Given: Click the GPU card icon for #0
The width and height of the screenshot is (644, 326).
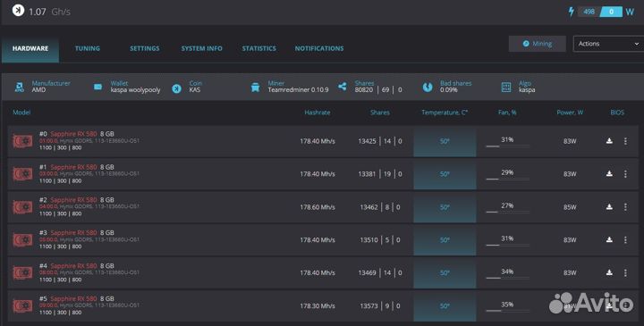Looking at the screenshot, I should tap(22, 141).
